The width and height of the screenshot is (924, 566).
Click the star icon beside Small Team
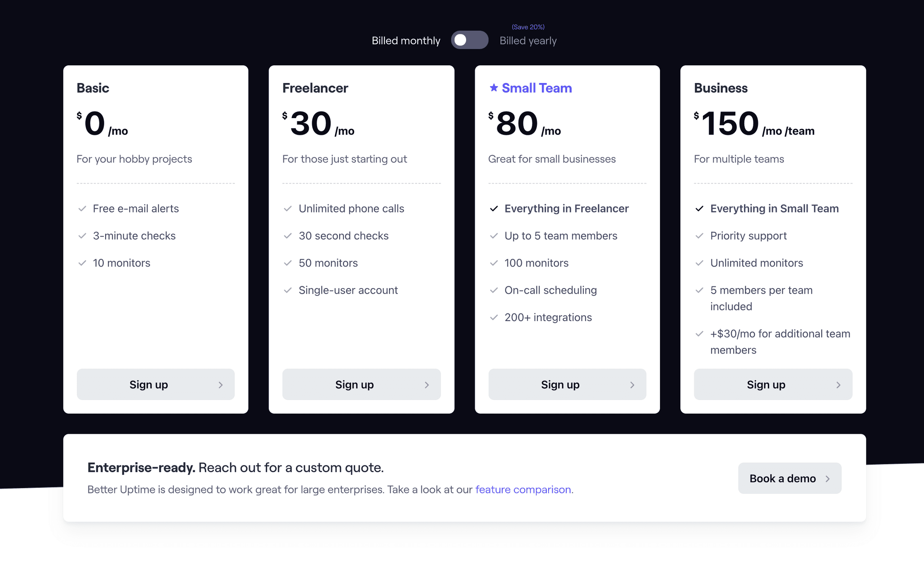tap(494, 88)
